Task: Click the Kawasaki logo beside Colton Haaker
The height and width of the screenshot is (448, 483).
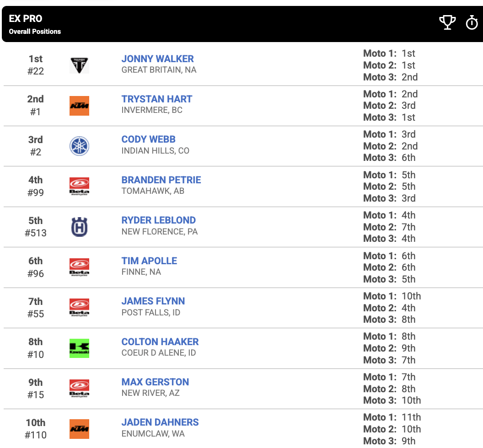Action: (x=79, y=348)
